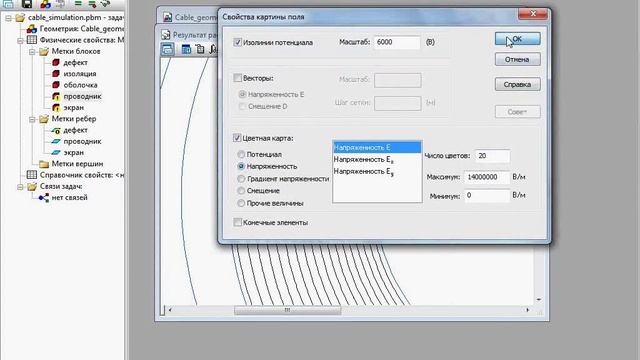The image size is (640, 360).
Task: Click red block icon beside изоляция
Action: click(x=56, y=74)
